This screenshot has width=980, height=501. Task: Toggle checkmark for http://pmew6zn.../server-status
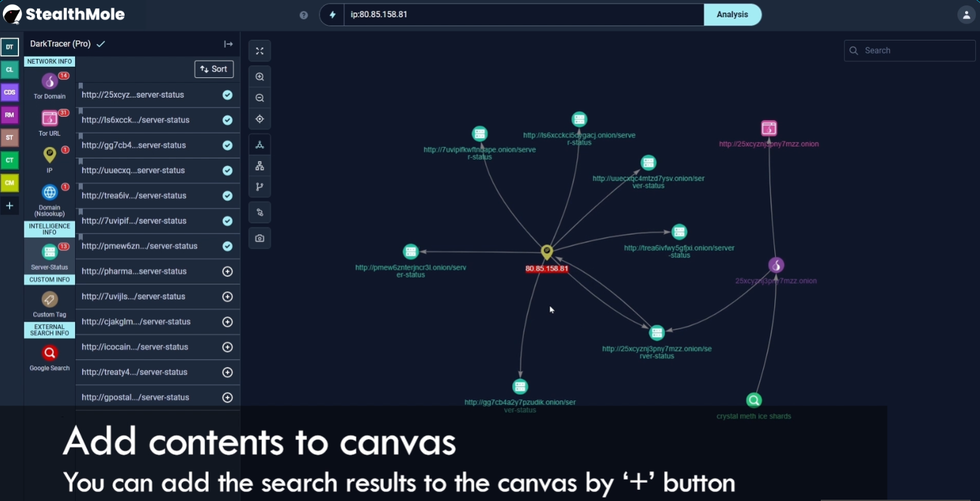[228, 246]
